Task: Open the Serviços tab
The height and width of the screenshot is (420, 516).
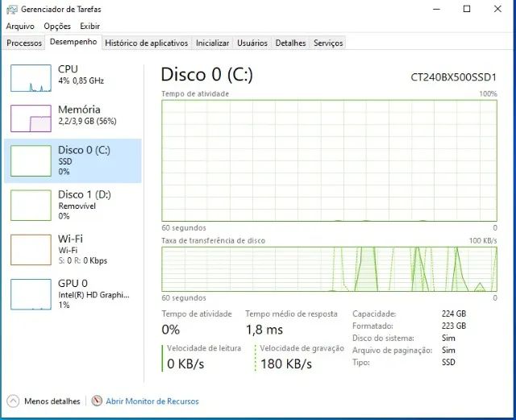Action: (x=328, y=43)
